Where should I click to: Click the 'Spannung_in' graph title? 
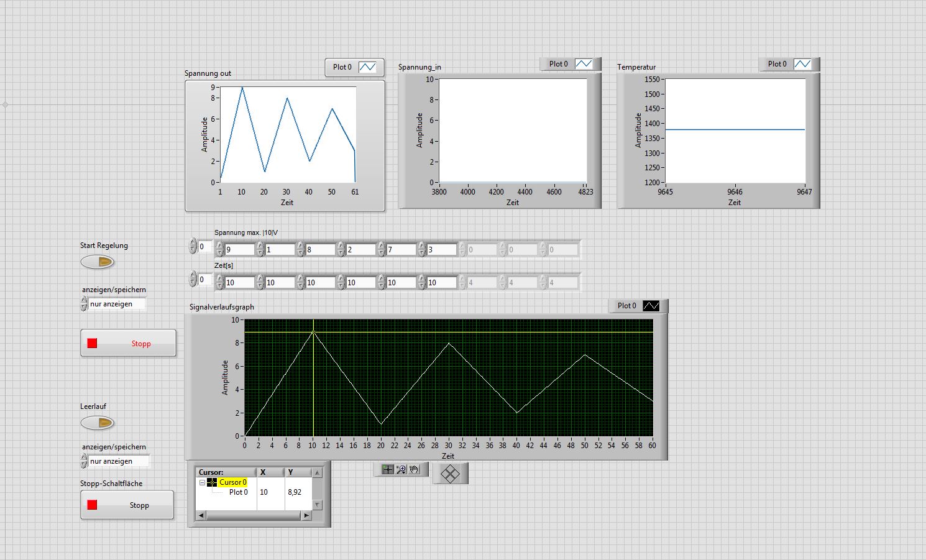419,67
